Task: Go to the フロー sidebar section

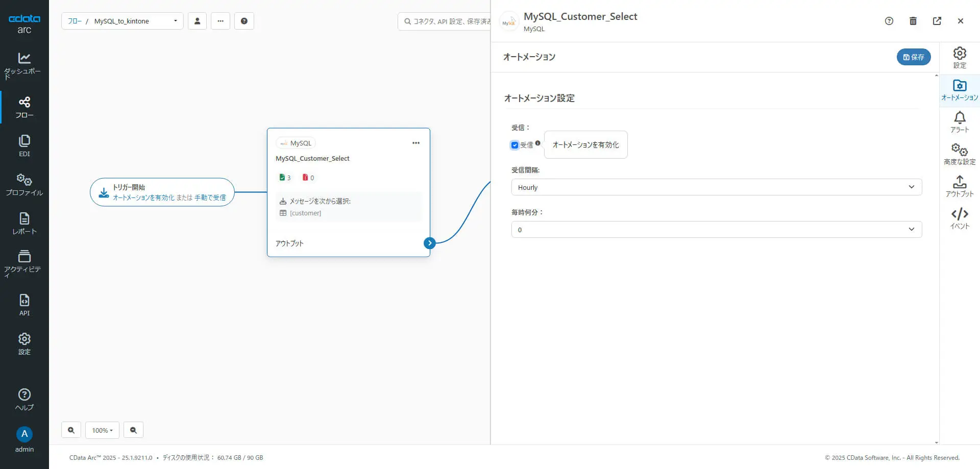Action: pos(24,107)
